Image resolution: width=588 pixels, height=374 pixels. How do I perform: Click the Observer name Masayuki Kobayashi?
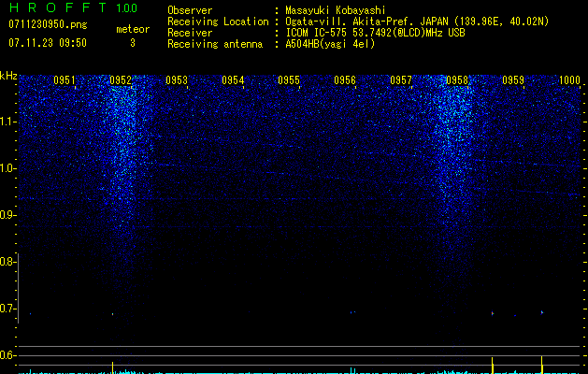pos(336,10)
